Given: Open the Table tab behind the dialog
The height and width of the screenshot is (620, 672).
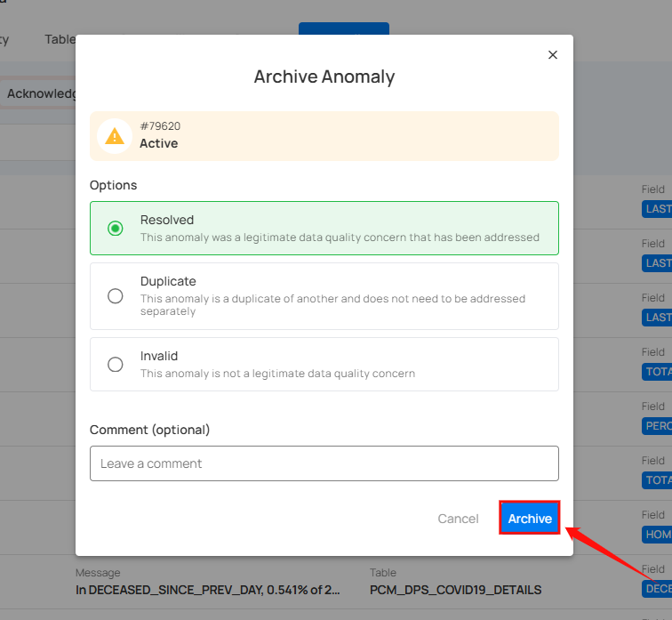Looking at the screenshot, I should [60, 39].
